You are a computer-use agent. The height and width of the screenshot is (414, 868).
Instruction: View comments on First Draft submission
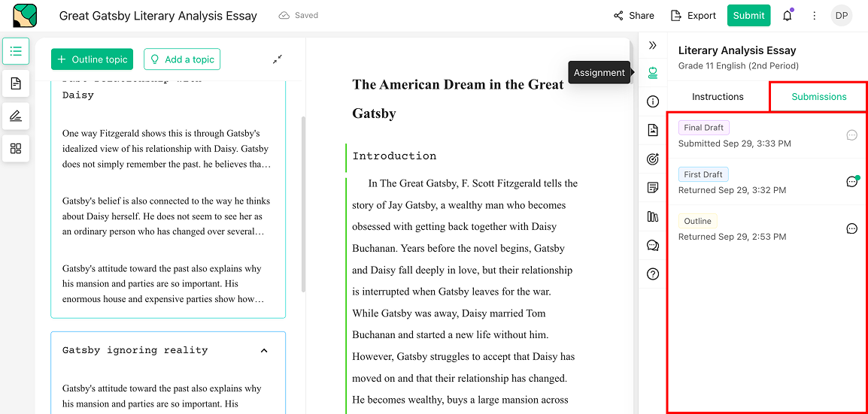point(852,182)
